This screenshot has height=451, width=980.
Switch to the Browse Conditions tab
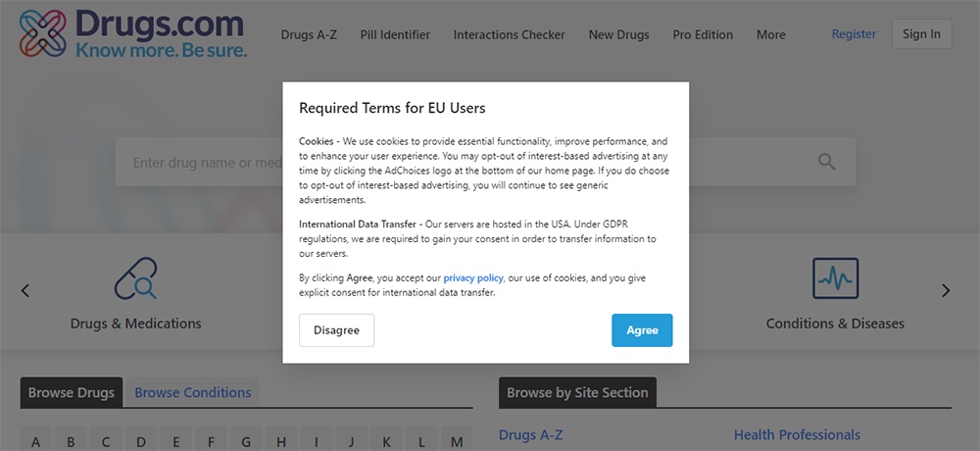(192, 393)
